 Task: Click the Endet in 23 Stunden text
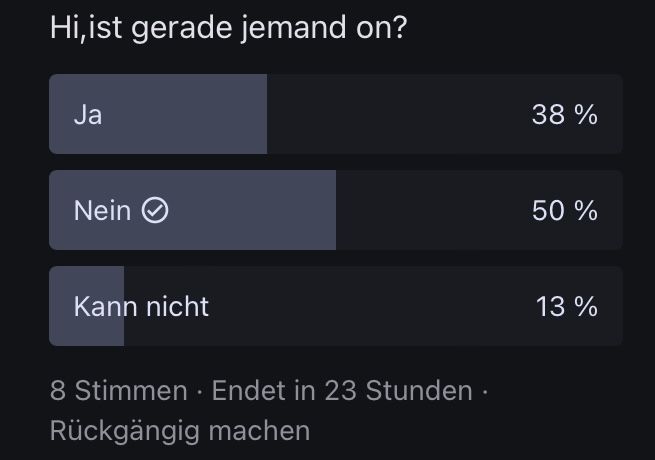pos(342,390)
